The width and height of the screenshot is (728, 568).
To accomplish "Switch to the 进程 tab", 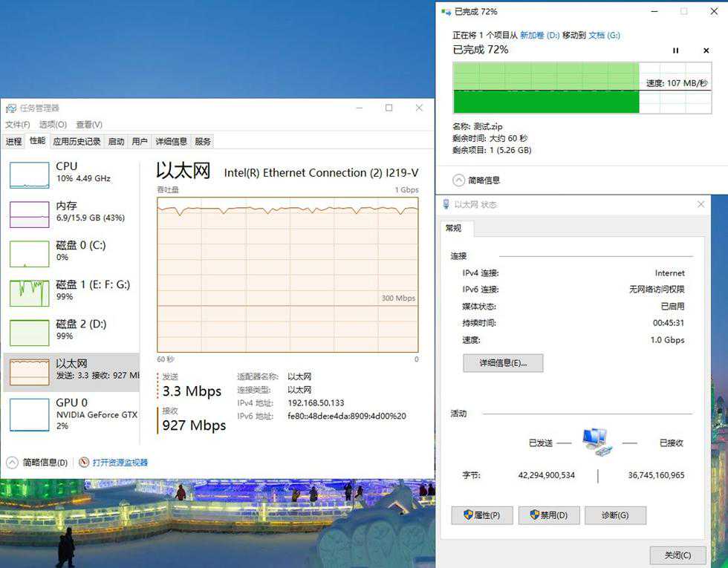I will [x=14, y=141].
